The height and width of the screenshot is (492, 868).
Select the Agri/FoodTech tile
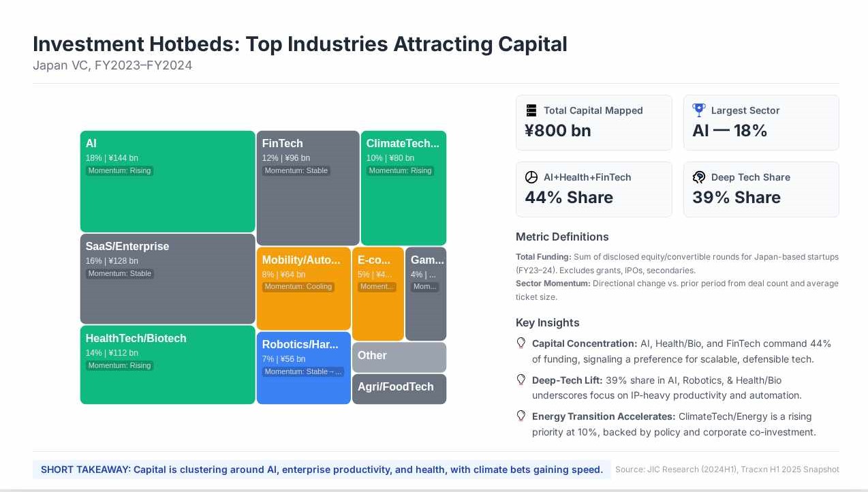click(399, 388)
